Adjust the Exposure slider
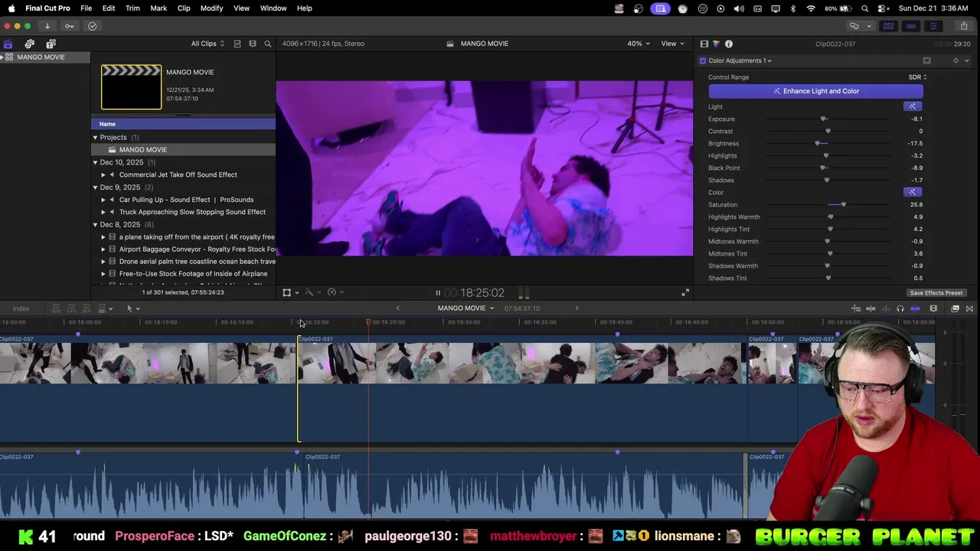Viewport: 980px width, 551px height. pyautogui.click(x=824, y=119)
